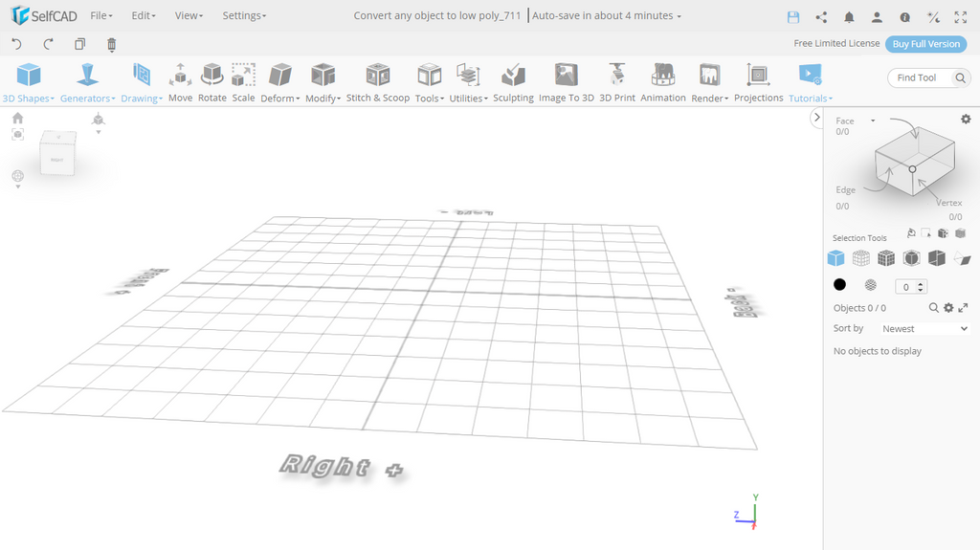This screenshot has width=980, height=550.
Task: Open the File menu
Action: pos(100,16)
